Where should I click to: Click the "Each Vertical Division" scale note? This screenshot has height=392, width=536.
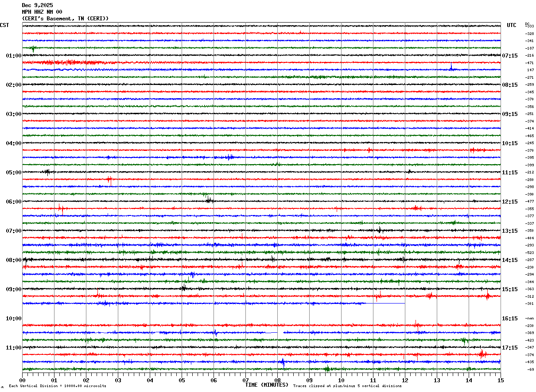click(x=58, y=386)
